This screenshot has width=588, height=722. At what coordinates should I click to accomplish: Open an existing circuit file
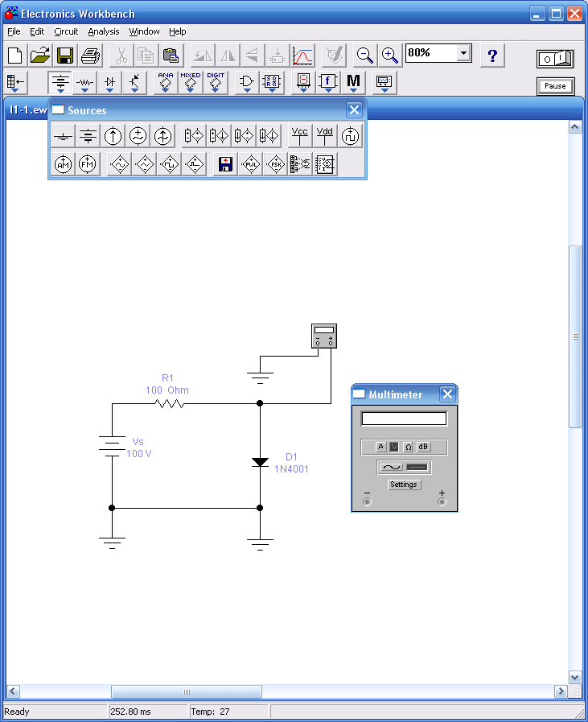[x=40, y=56]
